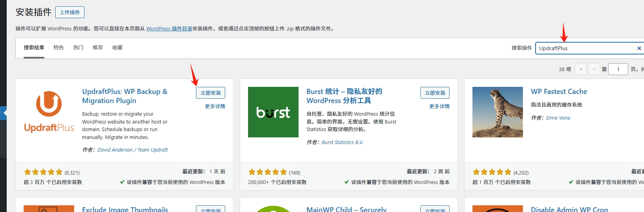Clear the search field with the X icon
This screenshot has width=644, height=212.
tap(639, 48)
